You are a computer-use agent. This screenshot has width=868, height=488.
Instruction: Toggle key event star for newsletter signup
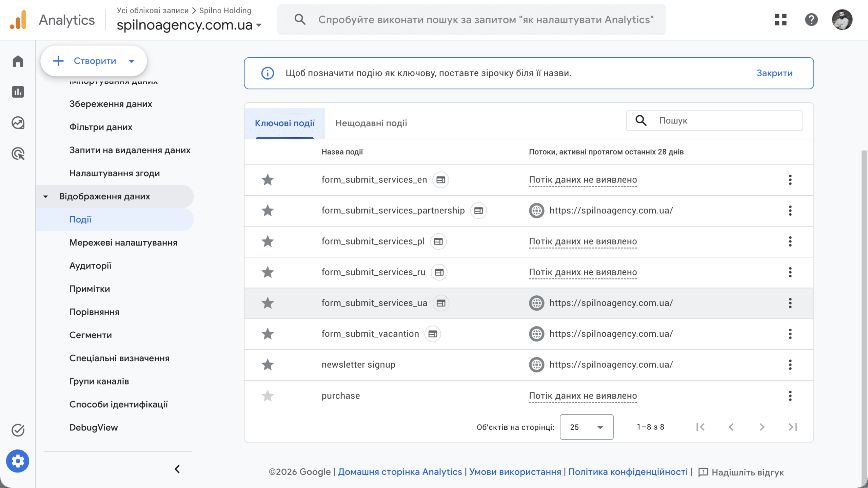click(268, 365)
